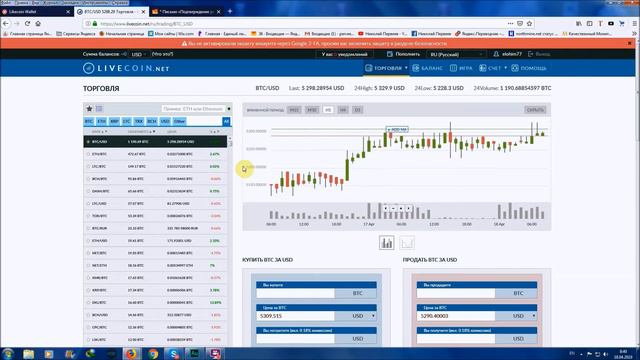The image size is (640, 360).
Task: Bookmark this page with star icon
Action: (x=529, y=24)
